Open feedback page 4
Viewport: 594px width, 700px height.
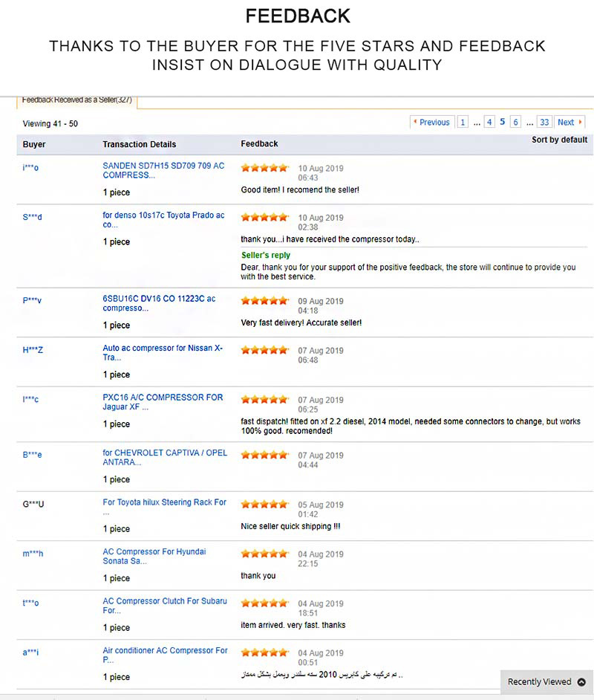tap(489, 123)
